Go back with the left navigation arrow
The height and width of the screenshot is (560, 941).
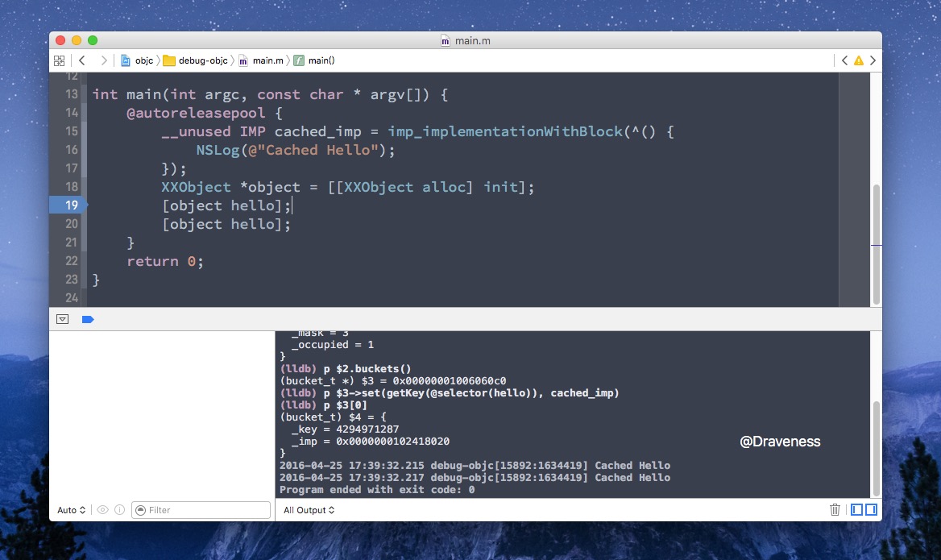(82, 60)
